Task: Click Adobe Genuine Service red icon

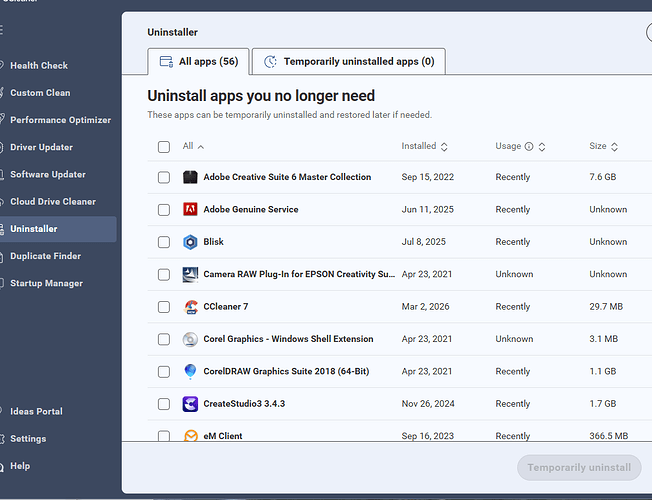Action: click(x=190, y=209)
